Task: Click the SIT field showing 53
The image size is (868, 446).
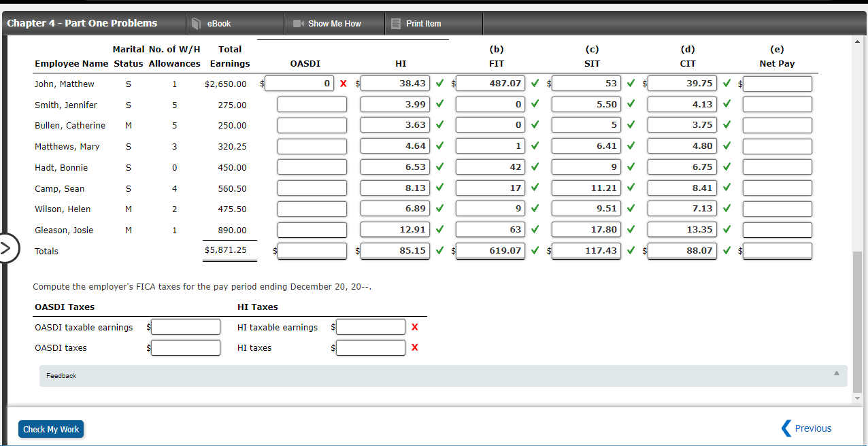Action: 586,84
